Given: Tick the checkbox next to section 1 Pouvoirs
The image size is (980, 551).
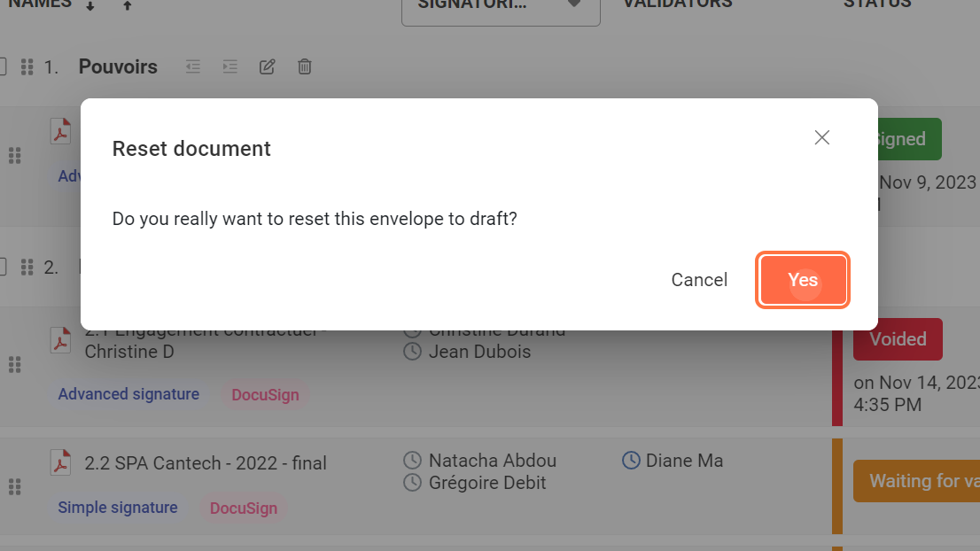Looking at the screenshot, I should [2, 66].
